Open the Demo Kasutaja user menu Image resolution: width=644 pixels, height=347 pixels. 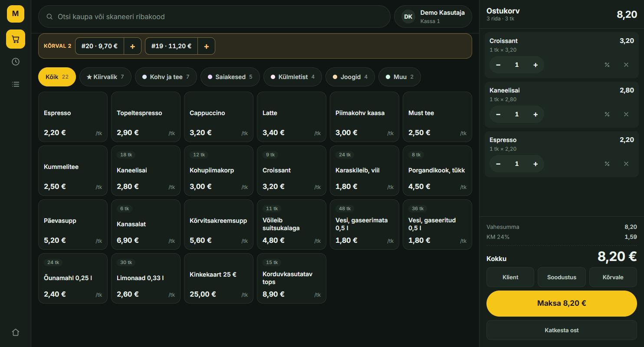433,17
